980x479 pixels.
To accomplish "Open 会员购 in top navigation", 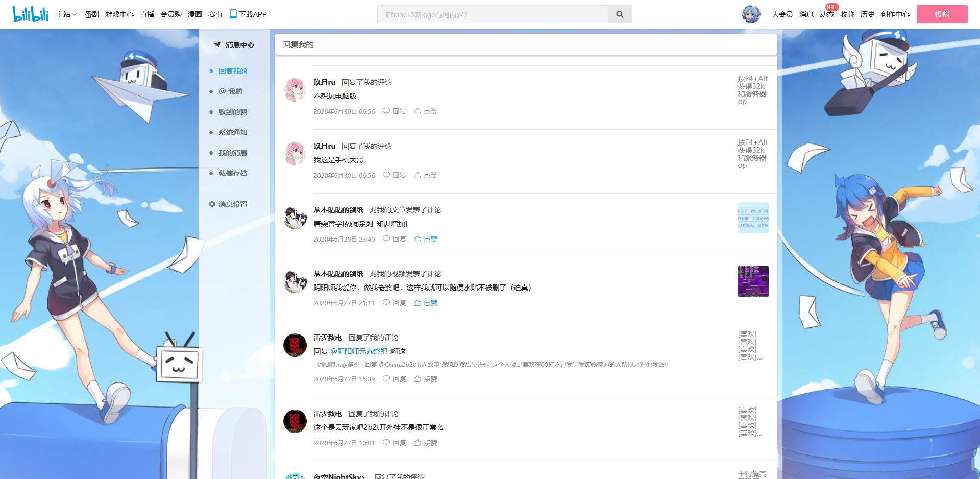I will 171,14.
